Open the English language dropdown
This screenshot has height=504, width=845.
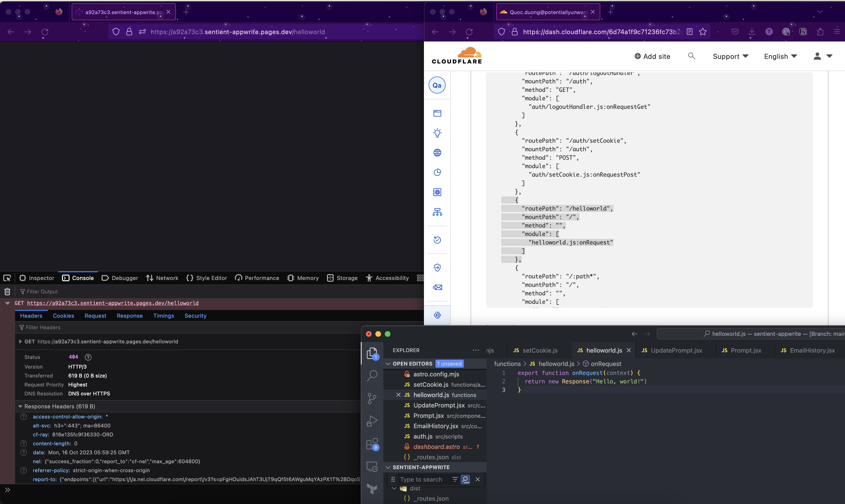(780, 56)
